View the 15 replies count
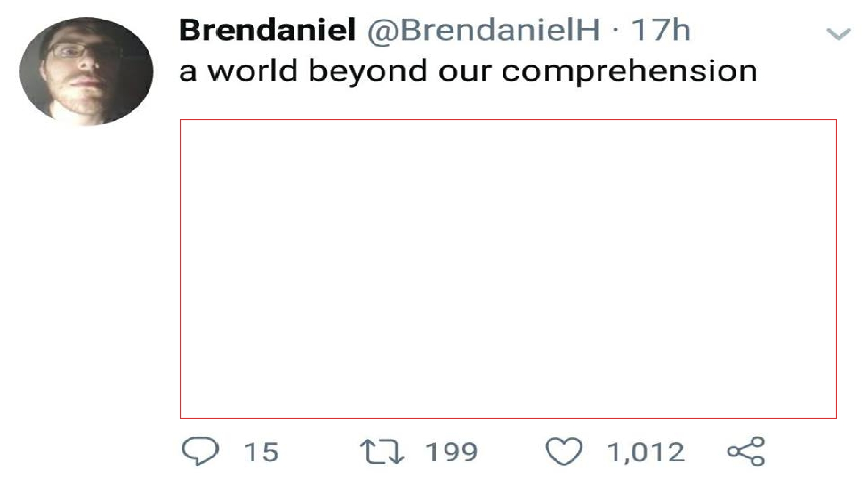 coord(261,452)
